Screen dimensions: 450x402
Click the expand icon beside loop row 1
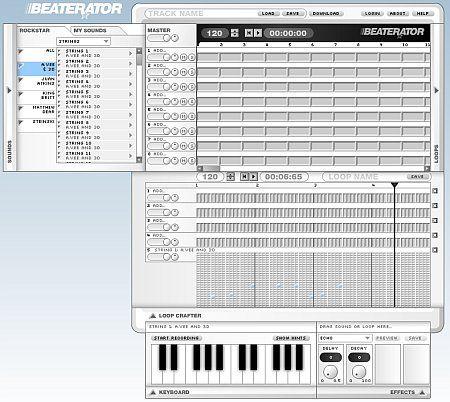[435, 191]
